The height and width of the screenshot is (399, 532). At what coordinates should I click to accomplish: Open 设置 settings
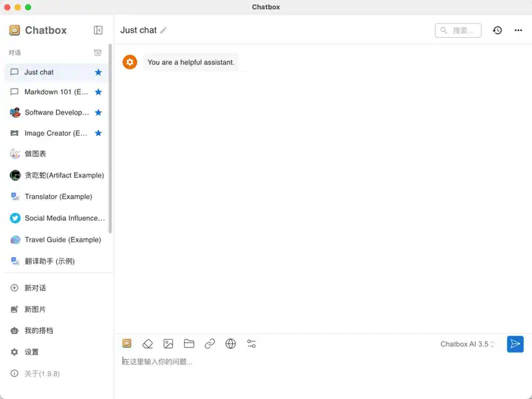(x=56, y=352)
